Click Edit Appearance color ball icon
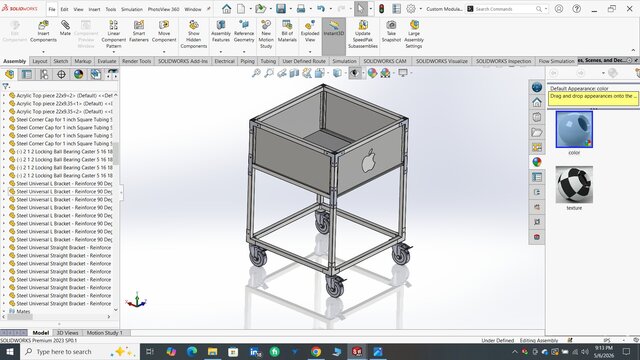This screenshot has width=640, height=360. click(372, 73)
